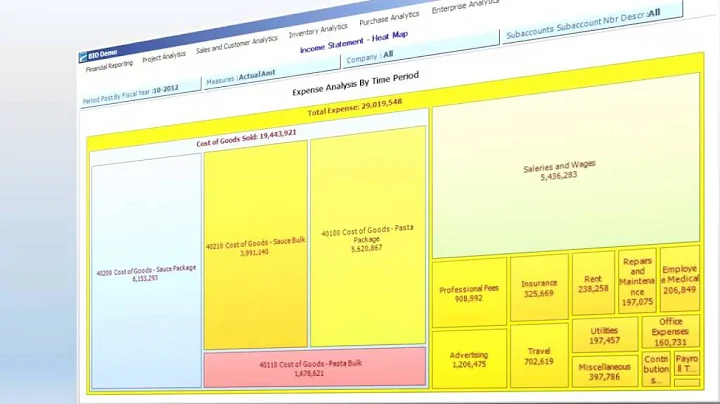This screenshot has width=720, height=404.
Task: Select Cost of Goods Sold 19,443,921 header
Action: click(247, 138)
